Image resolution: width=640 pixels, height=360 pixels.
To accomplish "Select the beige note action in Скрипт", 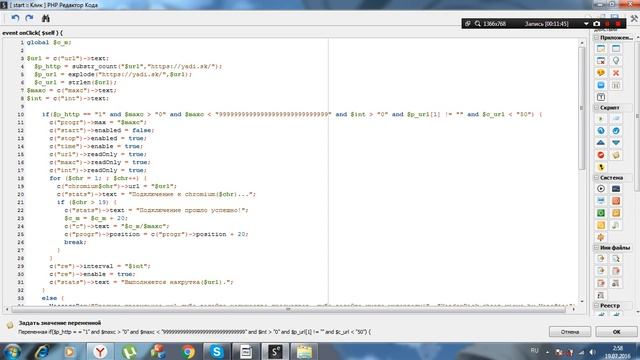I will (616, 155).
